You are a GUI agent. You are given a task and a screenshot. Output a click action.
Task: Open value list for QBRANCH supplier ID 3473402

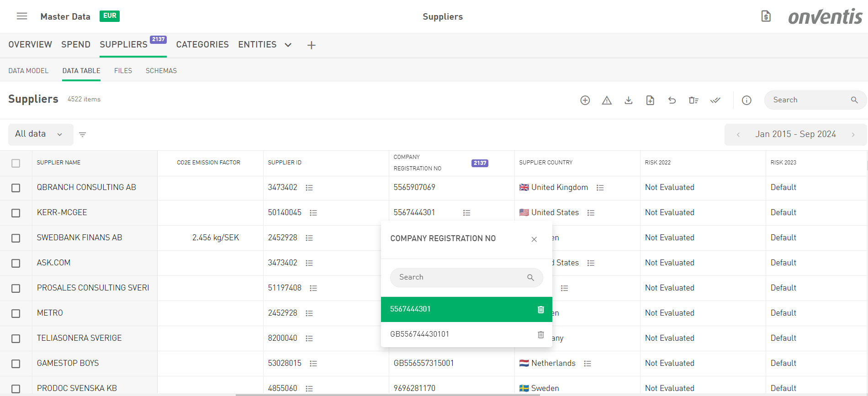(309, 188)
